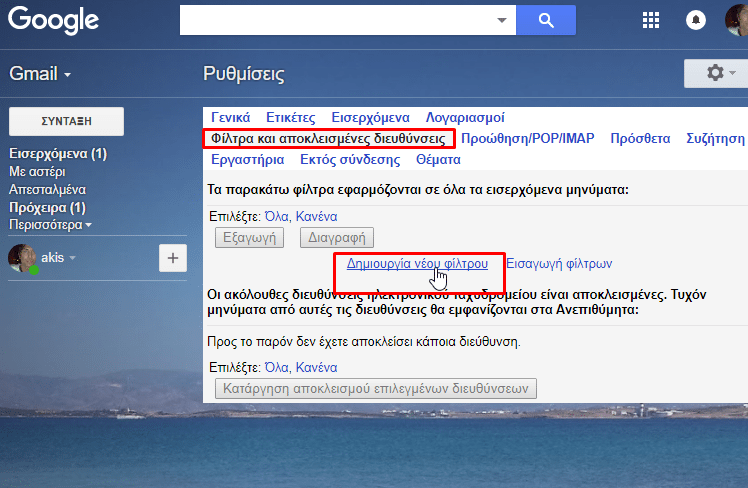Open the akis status dropdown
The width and height of the screenshot is (748, 488).
tap(73, 258)
